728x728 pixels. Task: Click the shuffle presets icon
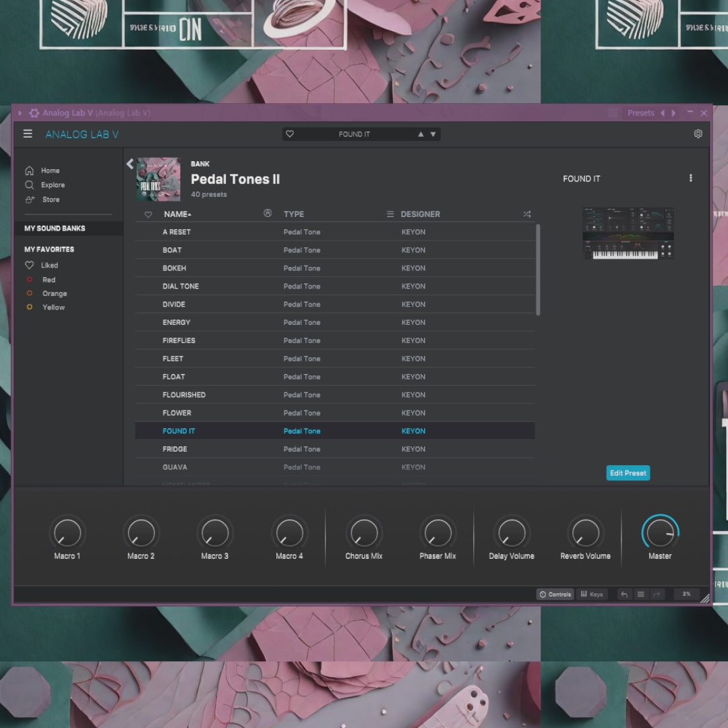tap(526, 214)
